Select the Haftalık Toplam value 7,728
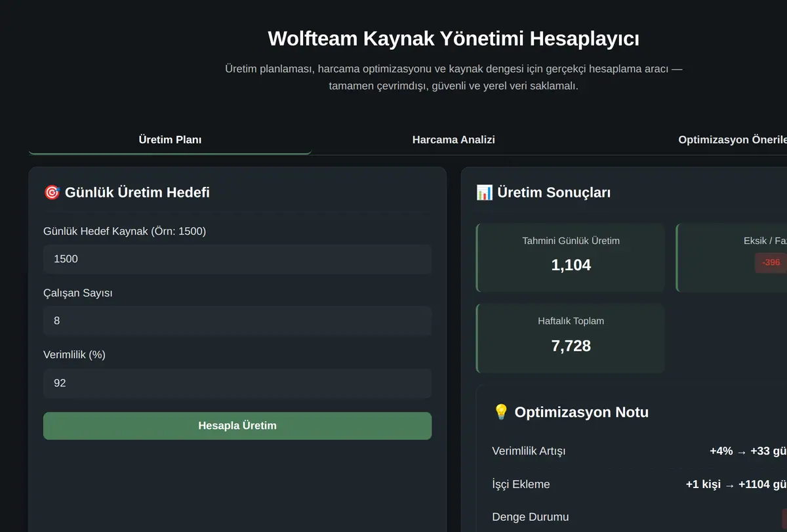The height and width of the screenshot is (532, 787). (571, 346)
